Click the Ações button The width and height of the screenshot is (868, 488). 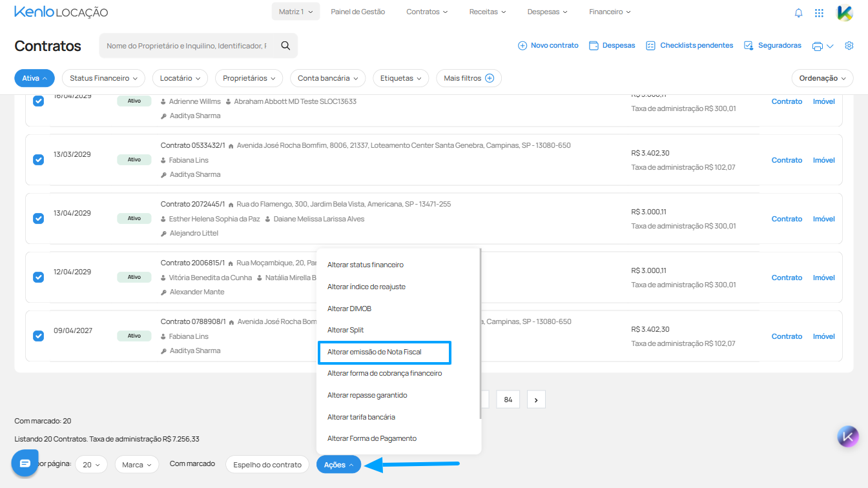pyautogui.click(x=338, y=465)
